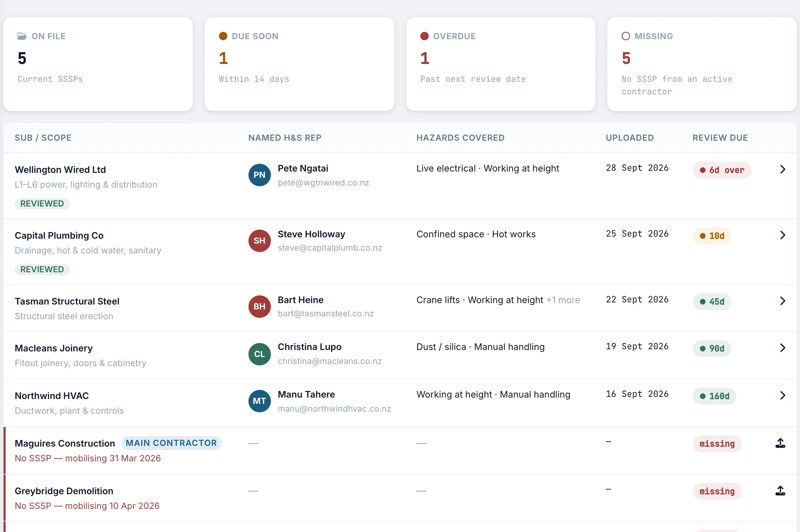This screenshot has width=800, height=532.
Task: Click the bart@tasmansteel.co.nz email
Action: click(326, 314)
